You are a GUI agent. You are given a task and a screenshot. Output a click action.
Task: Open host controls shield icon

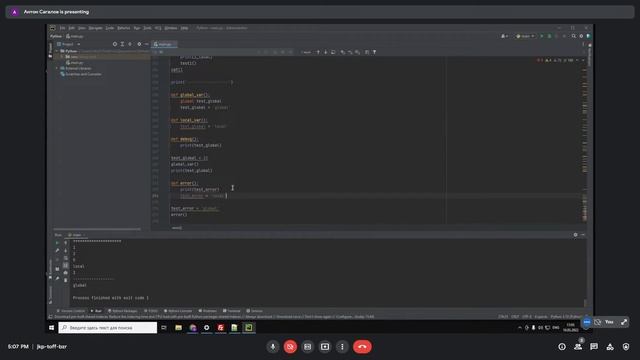pos(626,347)
